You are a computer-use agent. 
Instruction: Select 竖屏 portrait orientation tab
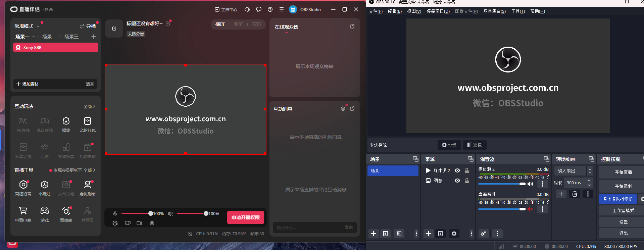tap(238, 24)
